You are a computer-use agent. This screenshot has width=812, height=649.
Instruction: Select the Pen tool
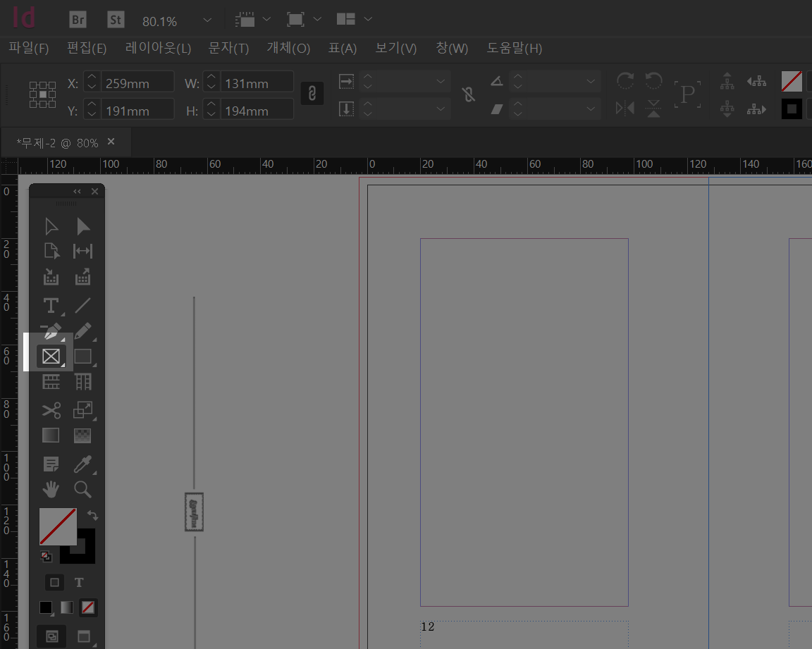point(51,330)
